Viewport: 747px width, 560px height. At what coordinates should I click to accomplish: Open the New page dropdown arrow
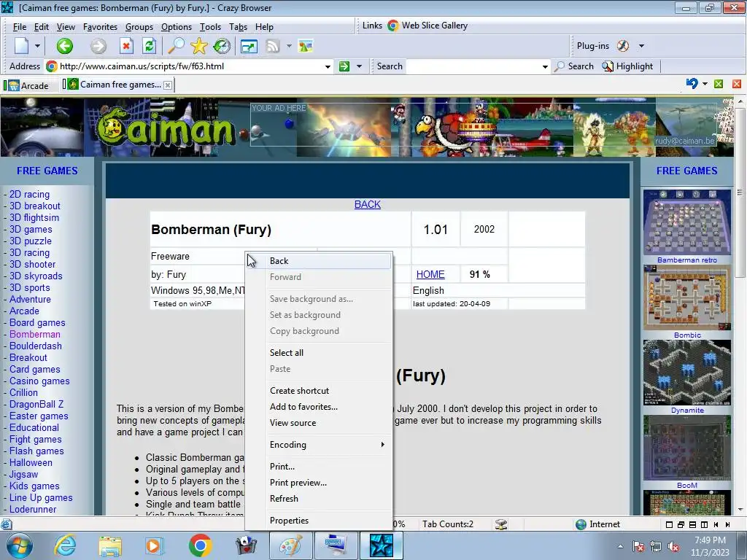[x=37, y=46]
